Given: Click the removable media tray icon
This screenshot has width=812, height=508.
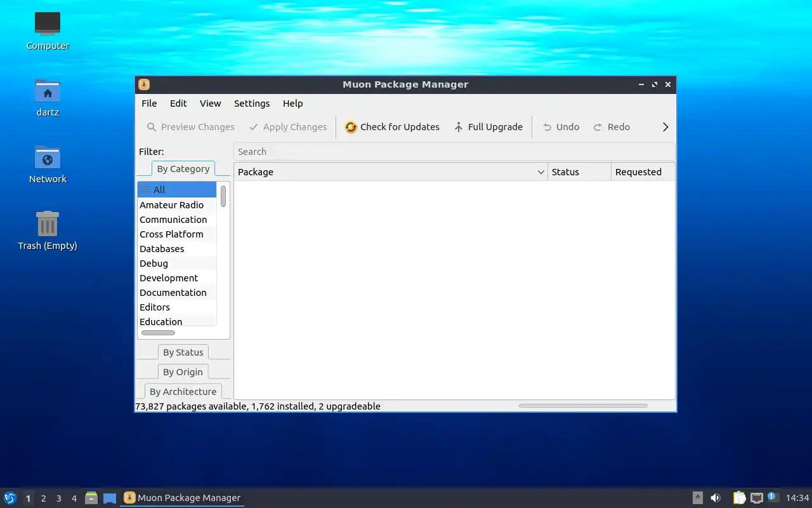Looking at the screenshot, I should (x=698, y=498).
